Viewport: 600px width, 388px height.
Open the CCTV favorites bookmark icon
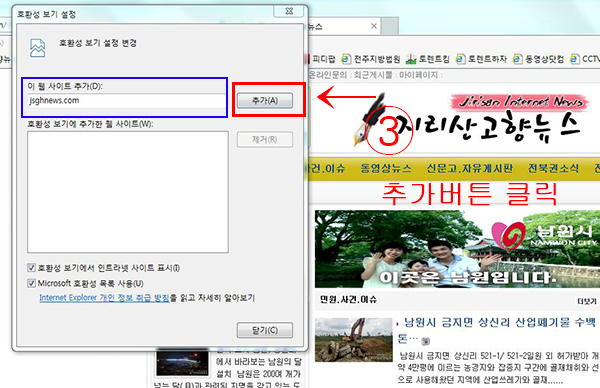(x=574, y=59)
